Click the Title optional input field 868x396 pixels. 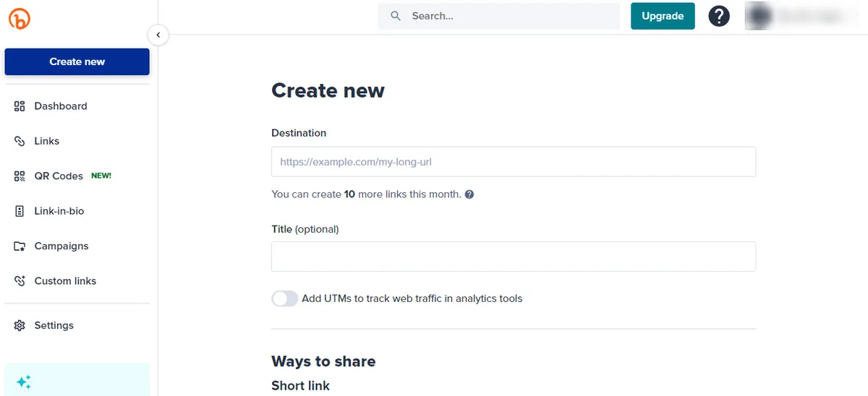tap(514, 257)
